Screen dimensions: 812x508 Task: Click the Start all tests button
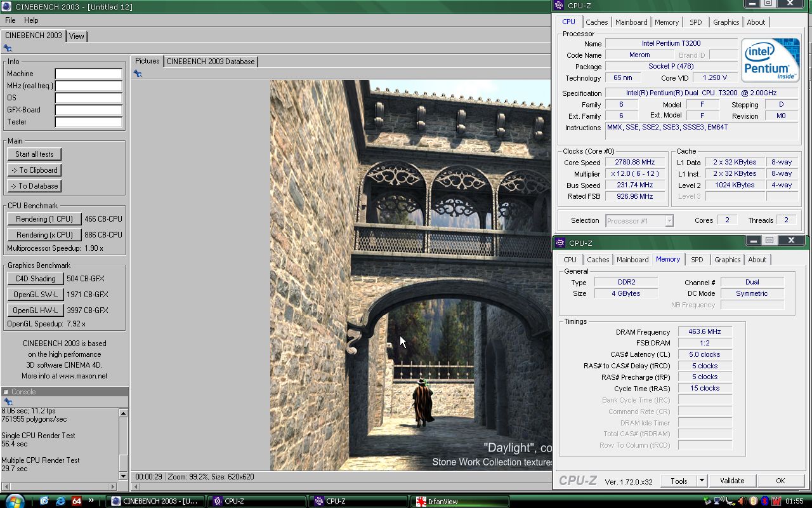coord(34,154)
